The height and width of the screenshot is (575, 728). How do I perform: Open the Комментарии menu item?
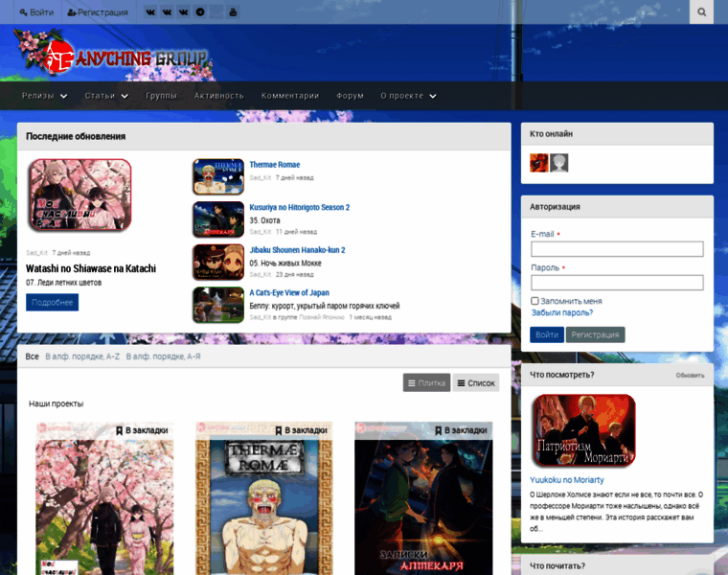click(290, 96)
